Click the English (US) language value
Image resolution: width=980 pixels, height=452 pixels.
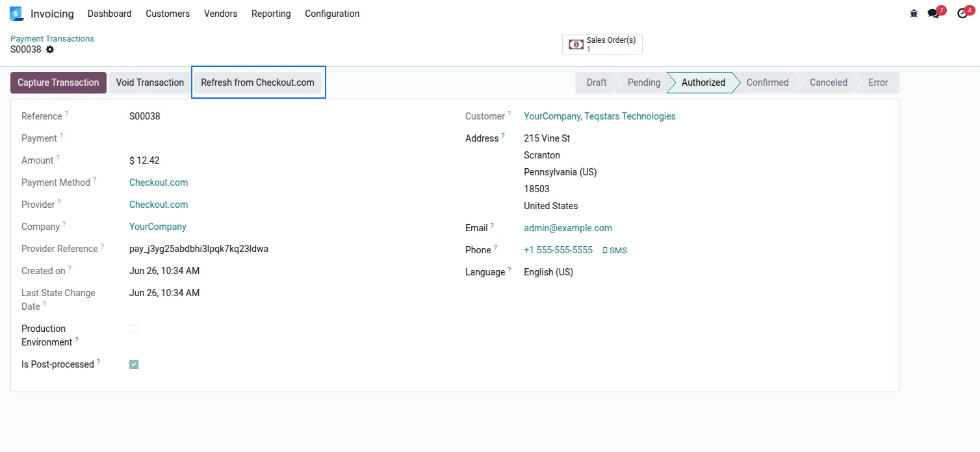tap(548, 272)
